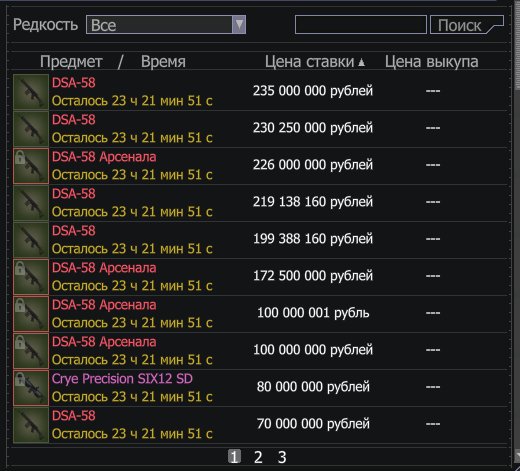This screenshot has width=520, height=471.
Task: Go to page 3 of the auction list
Action: pyautogui.click(x=282, y=457)
